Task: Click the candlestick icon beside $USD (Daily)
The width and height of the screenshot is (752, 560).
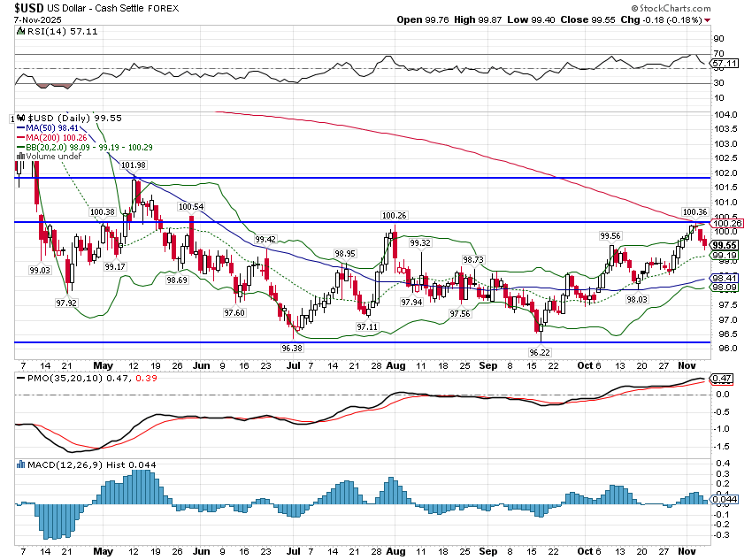Action: tap(22, 118)
